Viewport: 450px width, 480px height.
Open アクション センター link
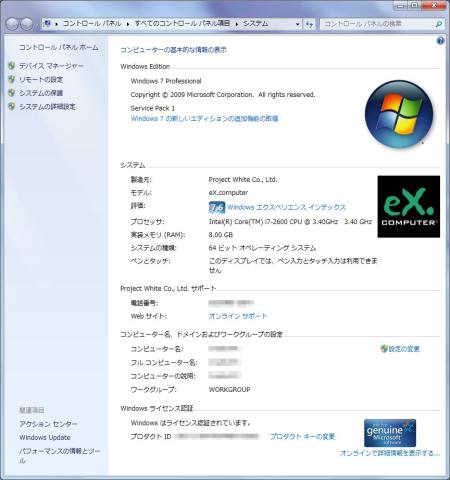click(48, 424)
